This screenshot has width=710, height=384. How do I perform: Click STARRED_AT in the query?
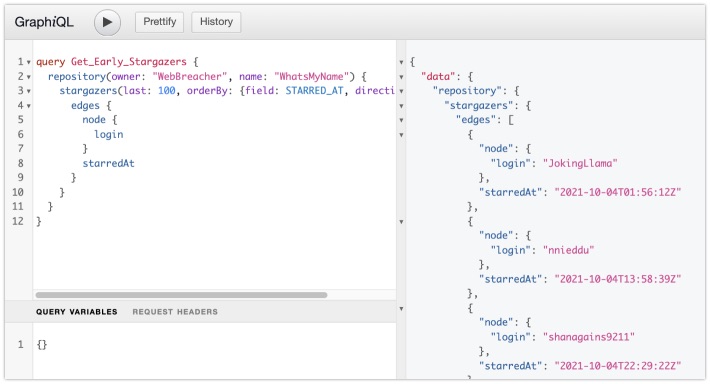314,91
